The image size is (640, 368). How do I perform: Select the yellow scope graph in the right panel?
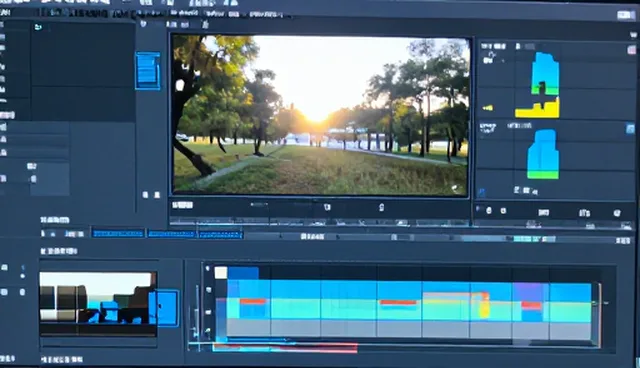pos(537,109)
